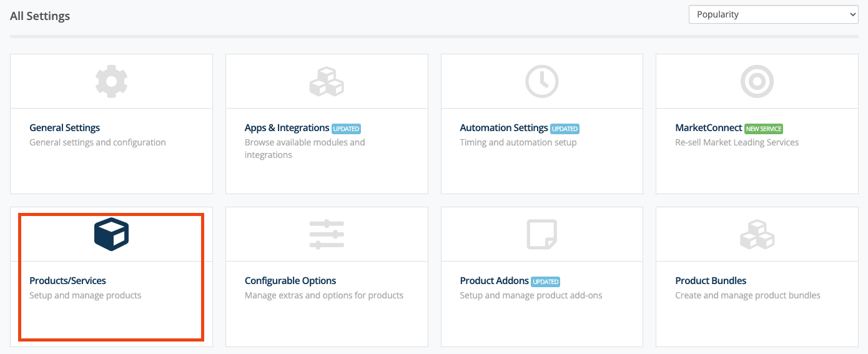Click 'Create and manage product bundles' description
Screen dimensions: 868x354
point(747,295)
